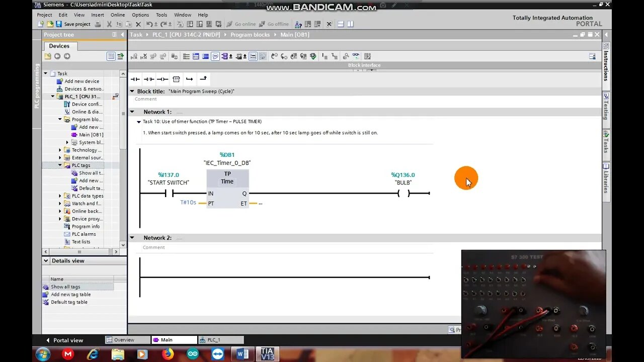The image size is (644, 362).
Task: Redo the last action
Action: point(165,24)
